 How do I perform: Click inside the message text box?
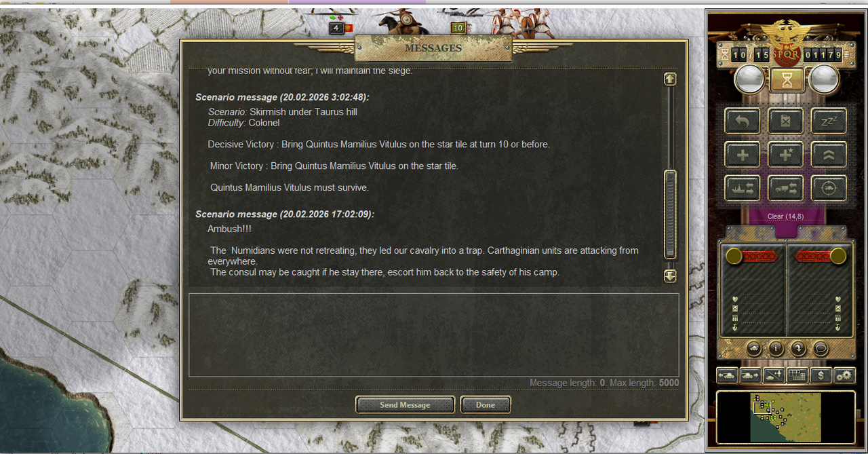(x=434, y=335)
